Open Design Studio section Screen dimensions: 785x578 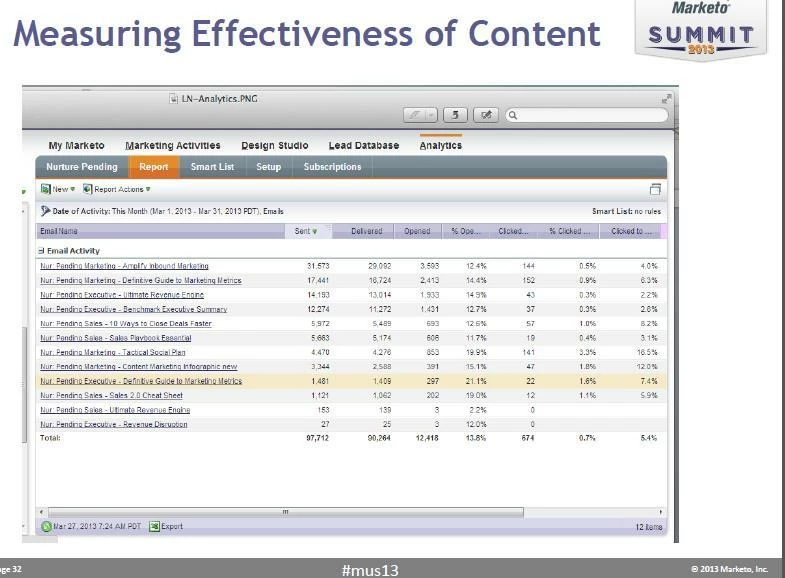click(x=274, y=146)
